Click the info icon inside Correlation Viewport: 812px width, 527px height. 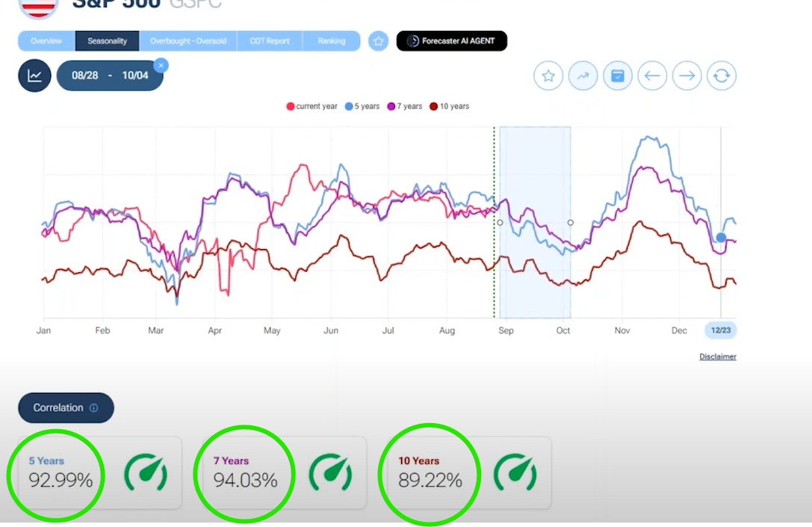(93, 408)
